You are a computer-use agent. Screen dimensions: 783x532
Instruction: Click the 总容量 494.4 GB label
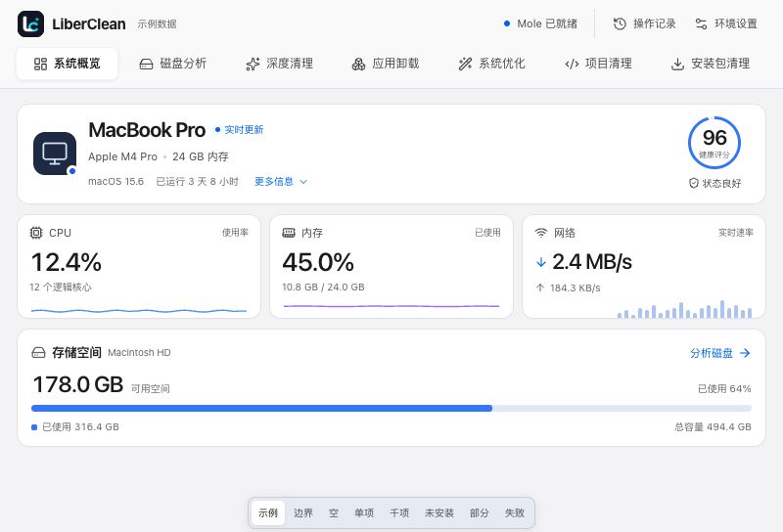(x=713, y=427)
